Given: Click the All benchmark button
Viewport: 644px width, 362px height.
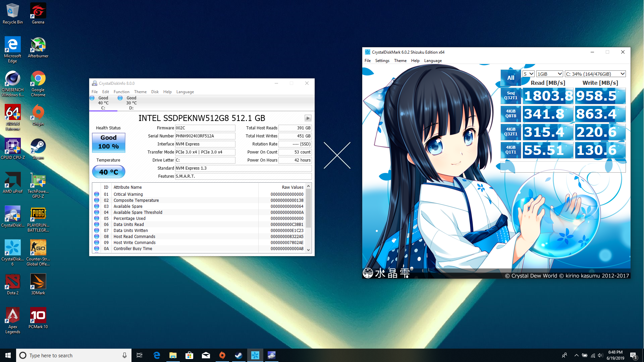Looking at the screenshot, I should (x=511, y=78).
